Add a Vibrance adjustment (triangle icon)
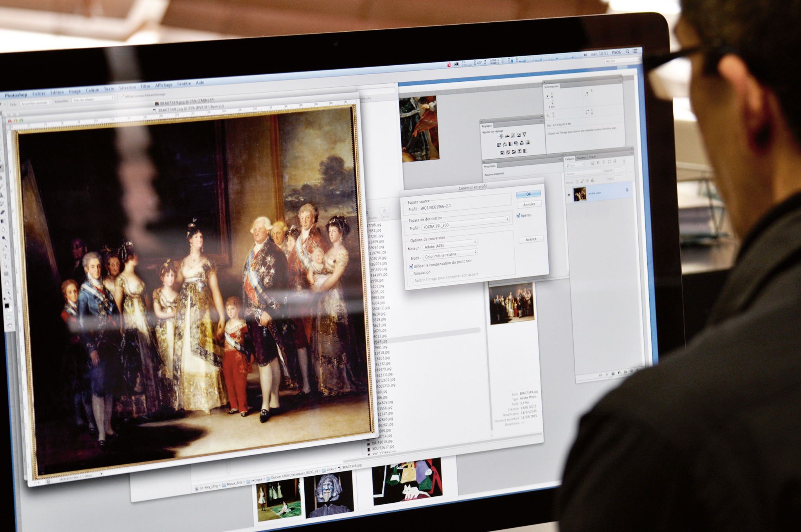The image size is (801, 532). point(524,134)
